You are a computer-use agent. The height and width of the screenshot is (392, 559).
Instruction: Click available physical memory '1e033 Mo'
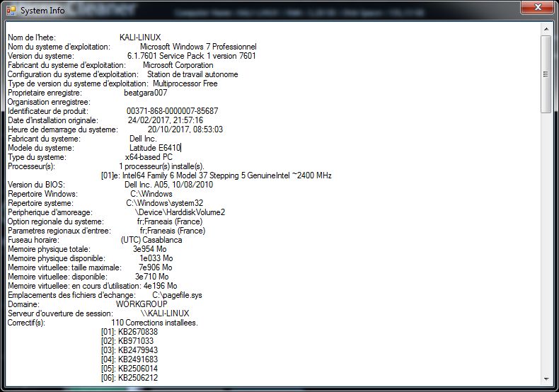[156, 258]
